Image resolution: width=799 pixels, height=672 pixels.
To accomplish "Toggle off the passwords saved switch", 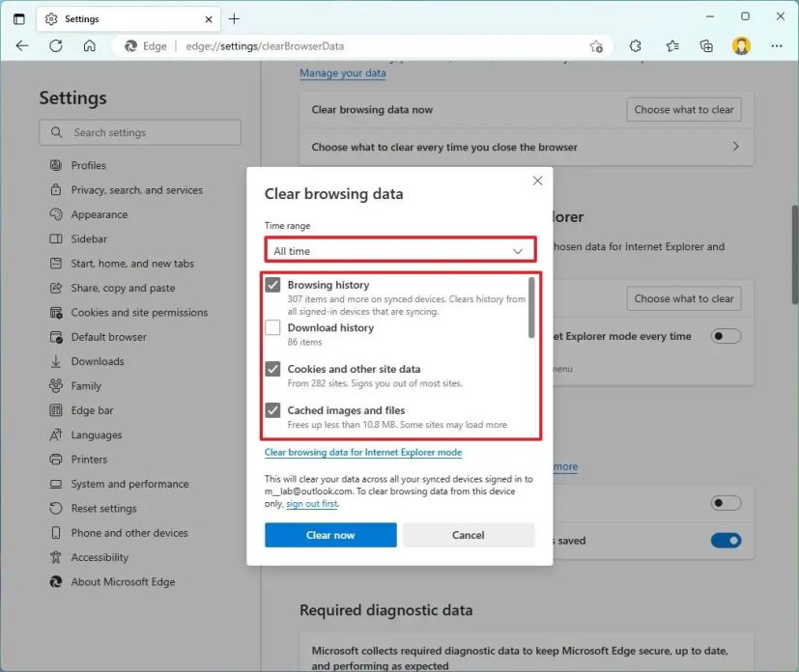I will (726, 541).
